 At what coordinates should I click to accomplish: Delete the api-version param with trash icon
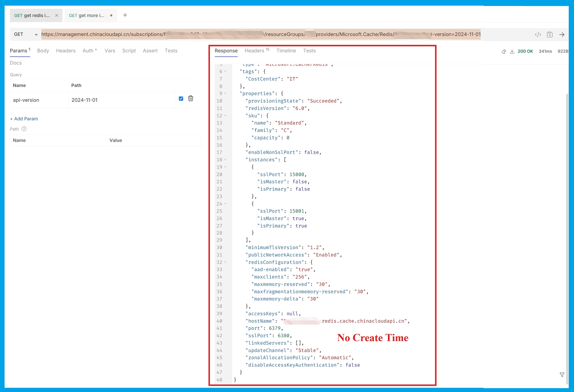[x=191, y=98]
